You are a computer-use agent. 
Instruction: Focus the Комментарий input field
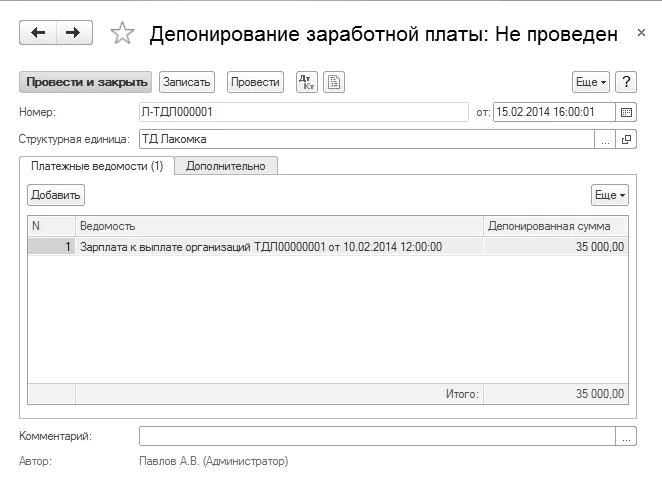pos(377,436)
